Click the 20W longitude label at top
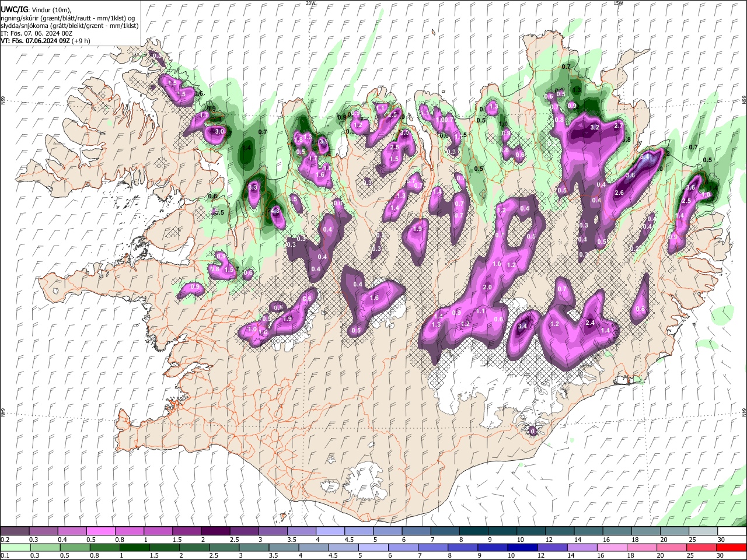This screenshot has width=747, height=560. [x=310, y=3]
